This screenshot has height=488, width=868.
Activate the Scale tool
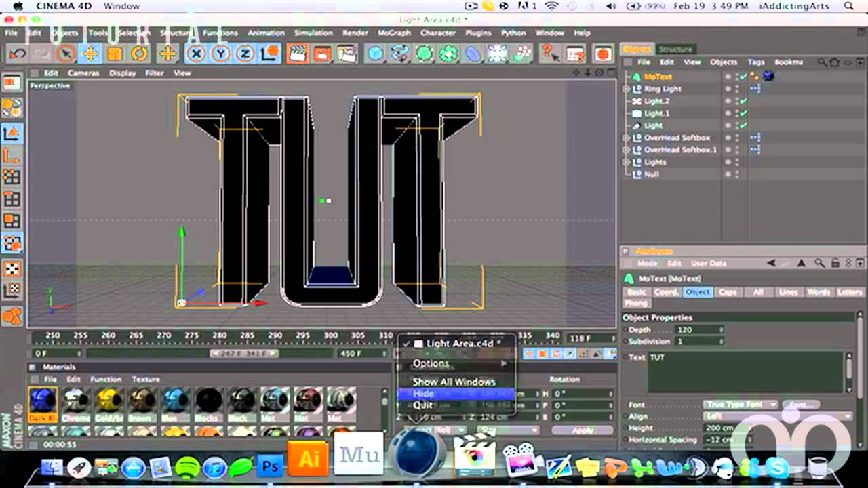tap(115, 54)
